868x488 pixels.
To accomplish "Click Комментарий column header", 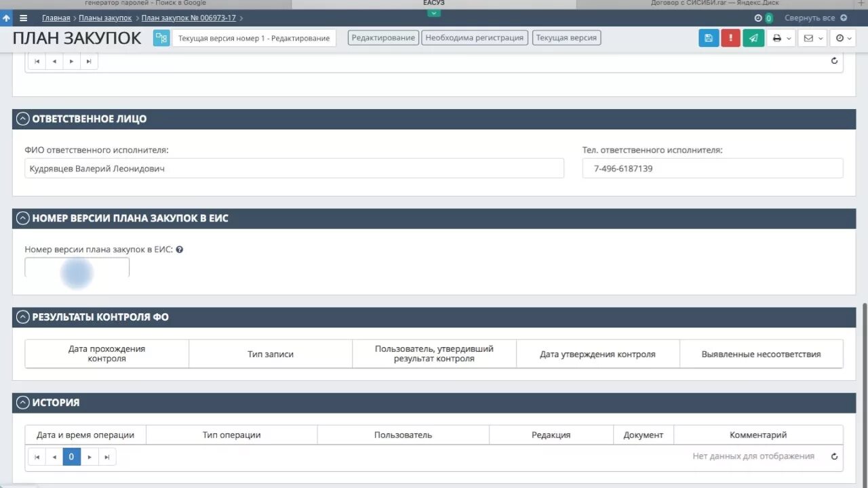I will tap(758, 435).
